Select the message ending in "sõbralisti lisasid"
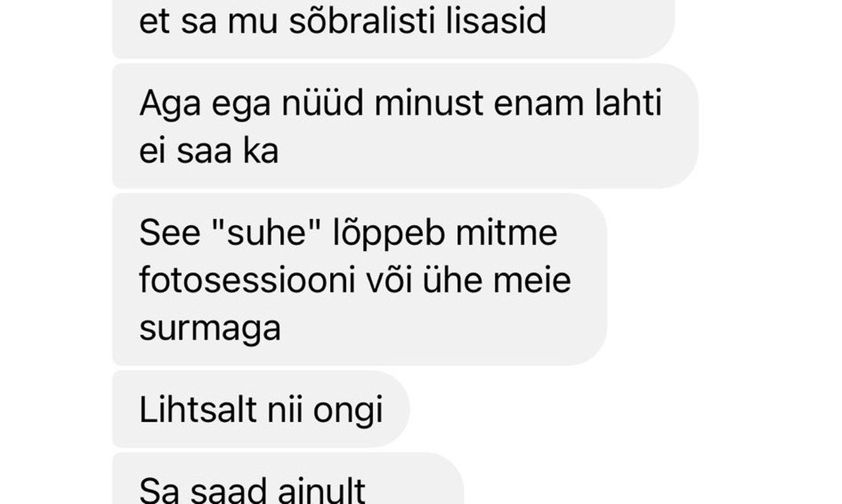842x504 pixels. [x=393, y=29]
